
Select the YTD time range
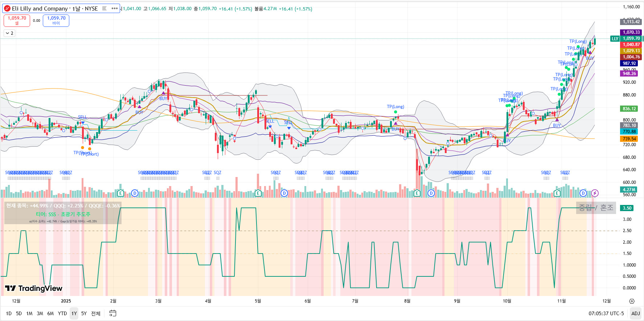pyautogui.click(x=62, y=313)
